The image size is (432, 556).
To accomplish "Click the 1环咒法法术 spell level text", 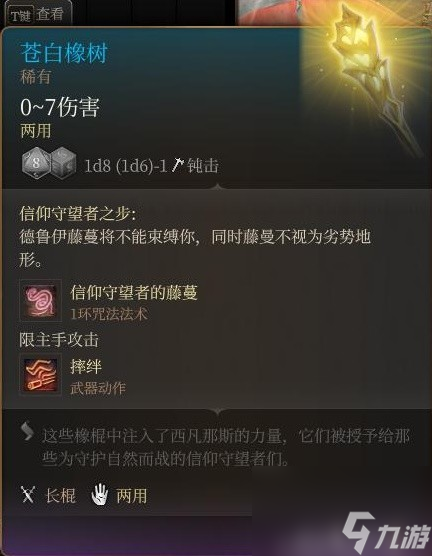I will click(x=109, y=314).
